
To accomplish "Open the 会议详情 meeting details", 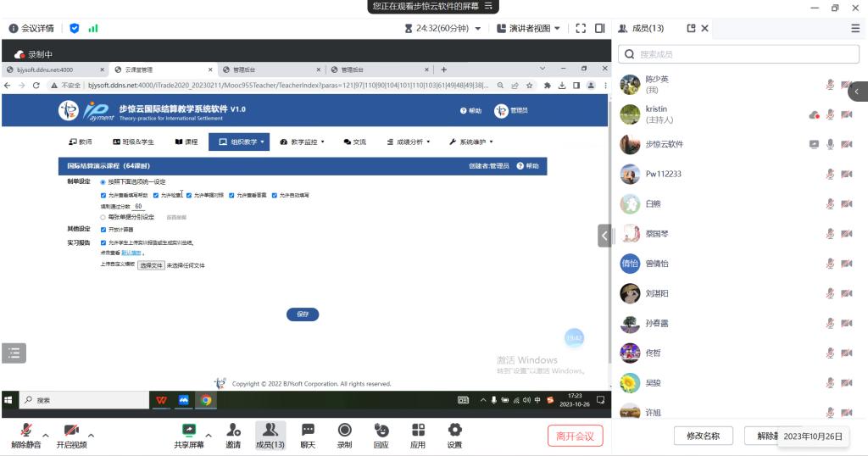I will tap(31, 28).
